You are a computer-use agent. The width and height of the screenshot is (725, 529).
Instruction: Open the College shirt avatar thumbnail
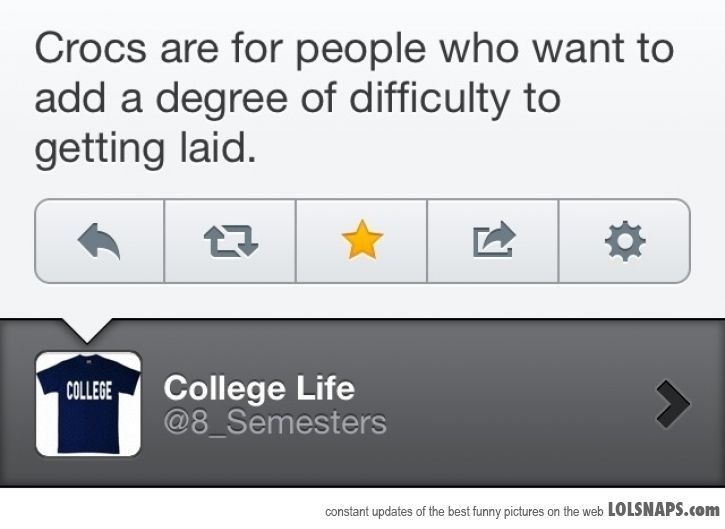(x=88, y=403)
